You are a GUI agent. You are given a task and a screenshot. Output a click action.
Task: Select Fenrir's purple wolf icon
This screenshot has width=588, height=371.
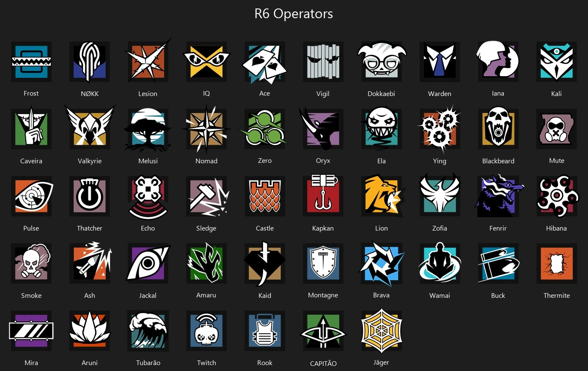[498, 196]
